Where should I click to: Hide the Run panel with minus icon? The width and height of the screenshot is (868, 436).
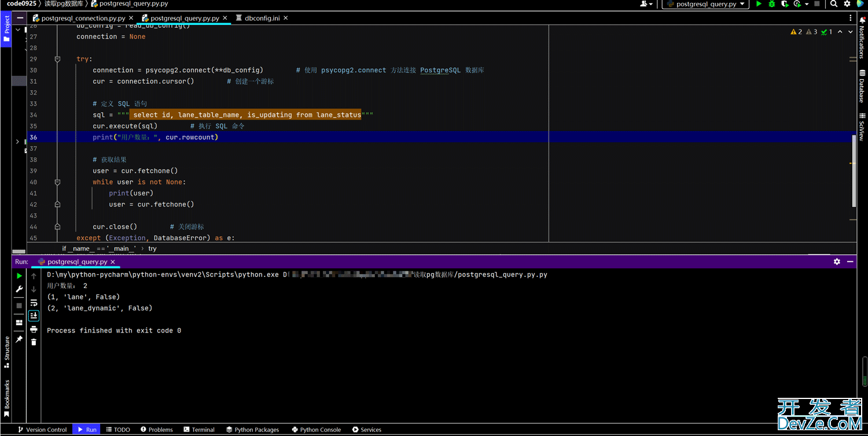pos(850,261)
